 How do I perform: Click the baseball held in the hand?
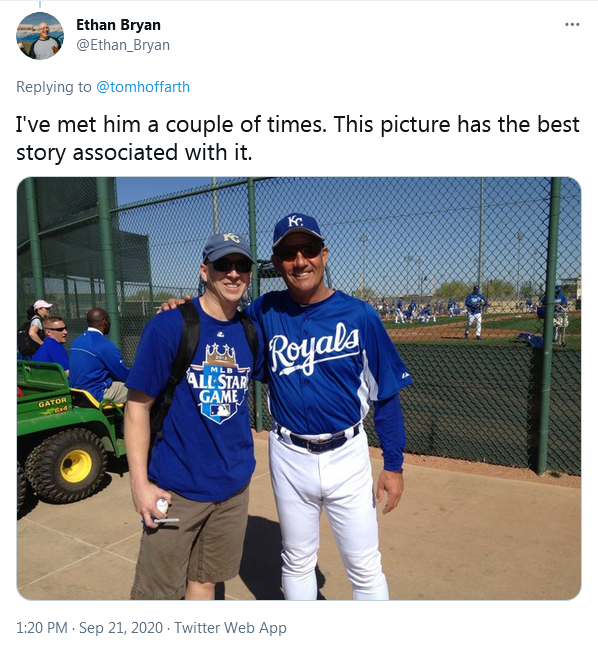162,505
